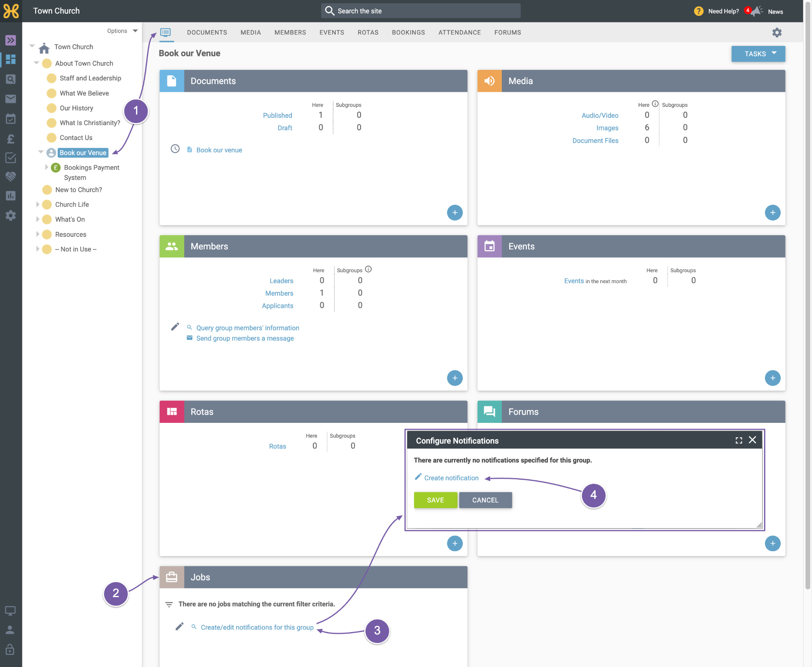Expand the Configure Notifications dialog fullscreen
Image resolution: width=812 pixels, height=667 pixels.
[x=739, y=440]
